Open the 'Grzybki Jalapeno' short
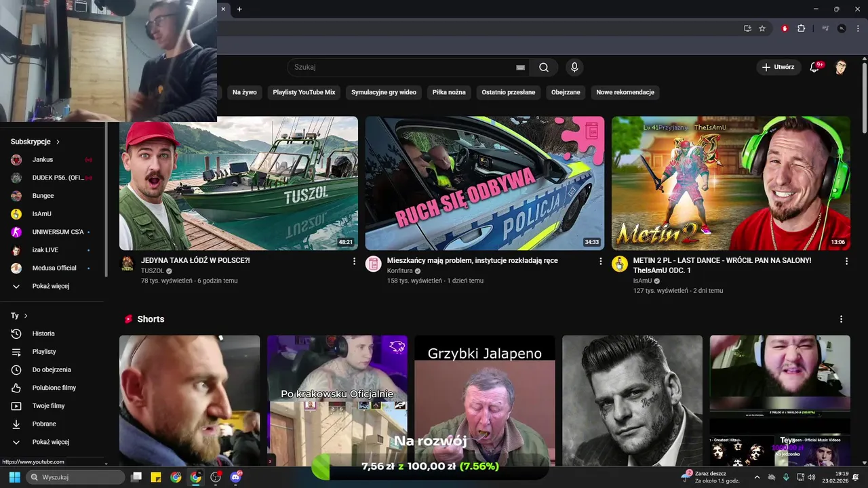 click(x=485, y=400)
